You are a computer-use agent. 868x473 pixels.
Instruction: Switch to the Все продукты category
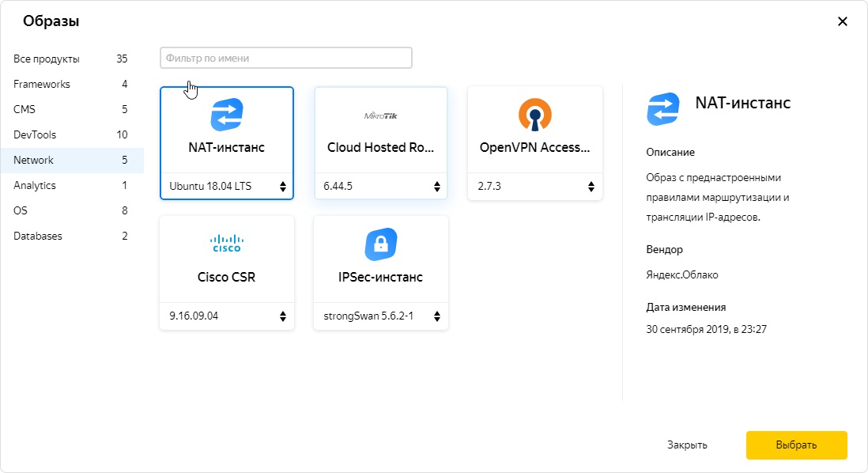click(x=71, y=59)
